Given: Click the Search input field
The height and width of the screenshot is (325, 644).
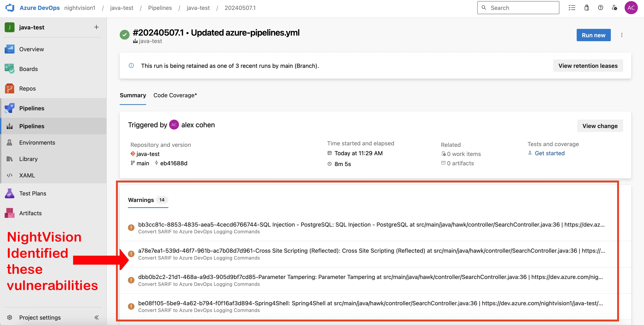Looking at the screenshot, I should 518,8.
